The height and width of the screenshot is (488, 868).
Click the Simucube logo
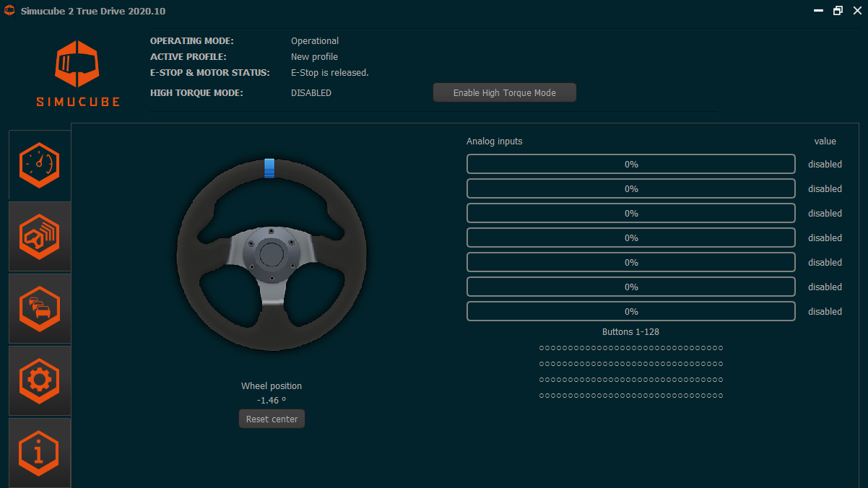78,73
